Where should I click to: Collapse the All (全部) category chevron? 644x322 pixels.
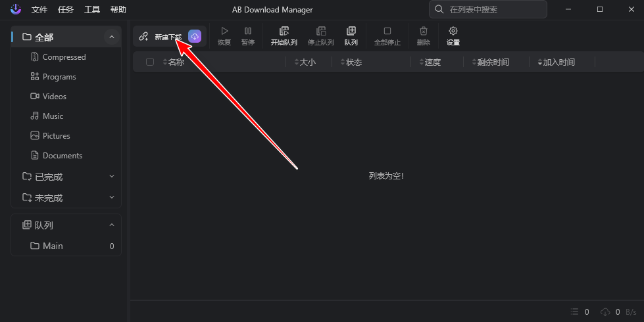point(112,37)
